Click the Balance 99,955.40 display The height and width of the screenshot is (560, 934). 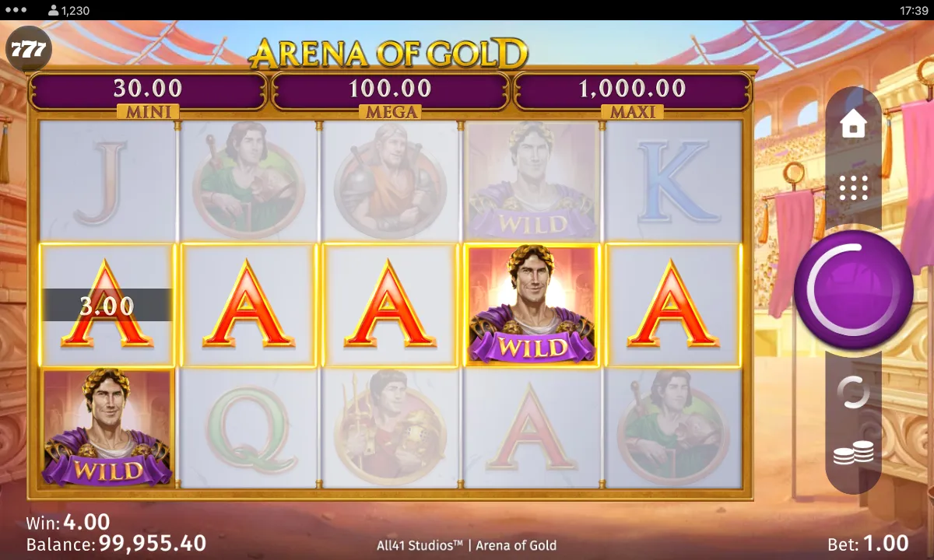click(116, 543)
